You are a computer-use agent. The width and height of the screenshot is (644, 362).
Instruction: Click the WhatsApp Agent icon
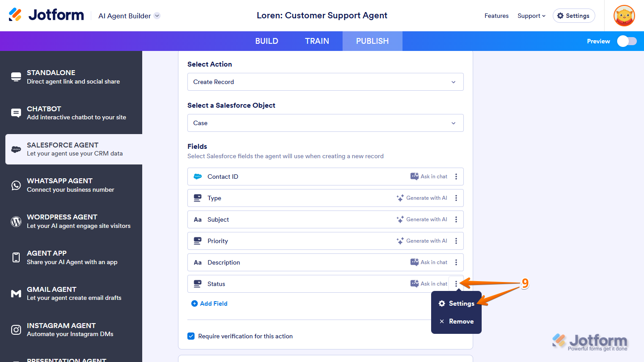click(x=16, y=185)
